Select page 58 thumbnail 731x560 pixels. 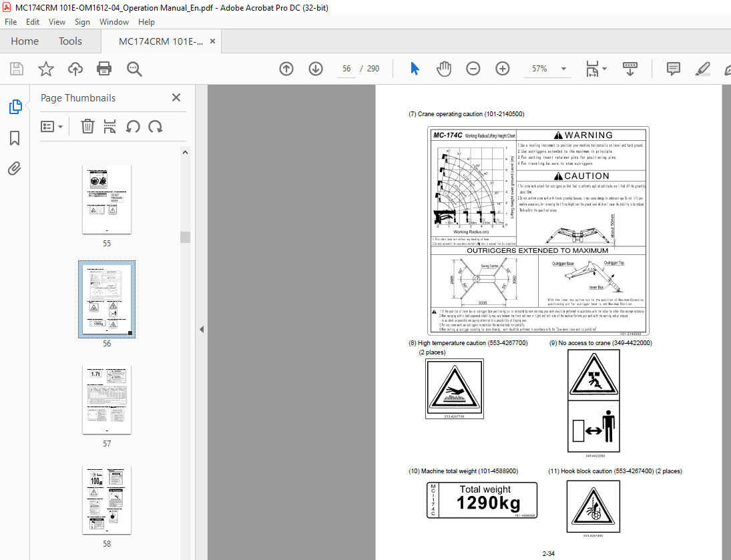[107, 499]
